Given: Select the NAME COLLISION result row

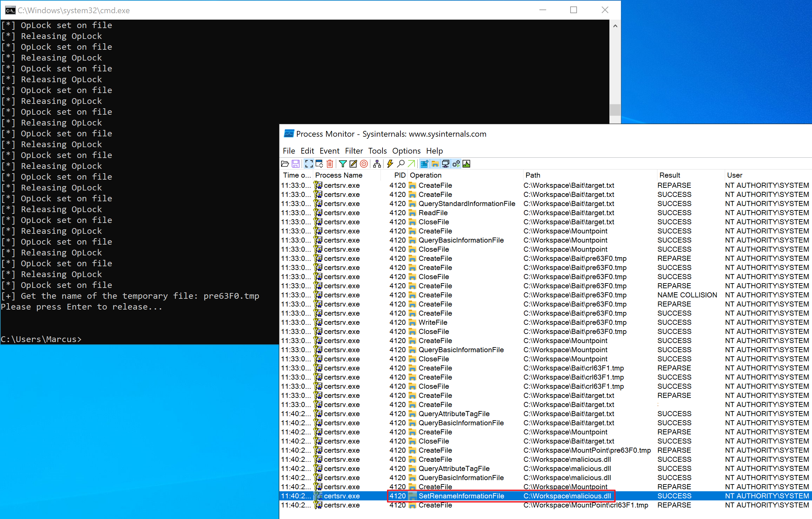Looking at the screenshot, I should tap(545, 295).
